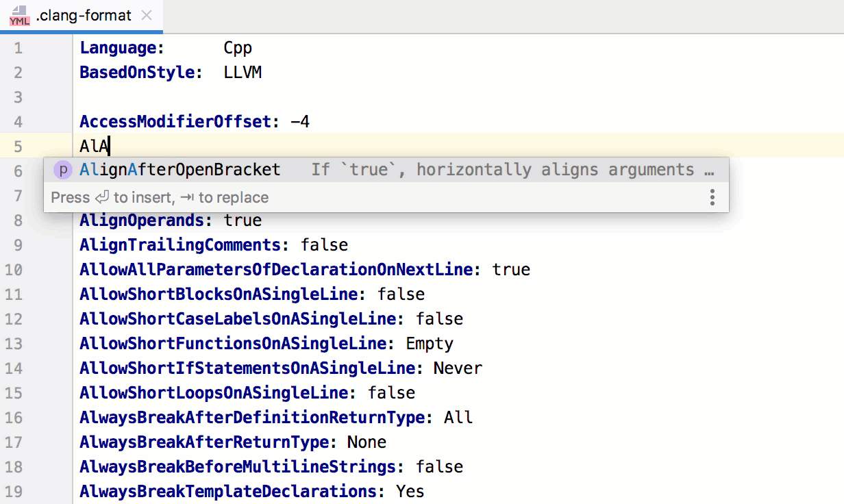
Task: Click the AlwaysBreakAfterDefinitionReturnType value All
Action: (x=458, y=418)
